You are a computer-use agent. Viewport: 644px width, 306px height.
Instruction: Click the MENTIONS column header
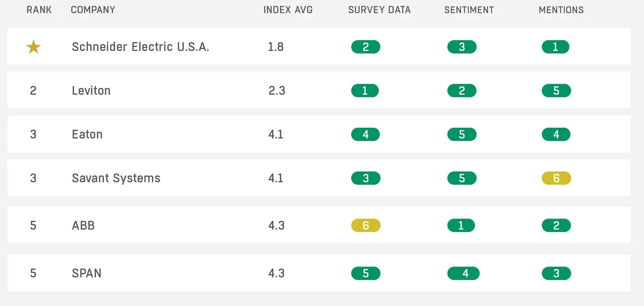tap(561, 10)
